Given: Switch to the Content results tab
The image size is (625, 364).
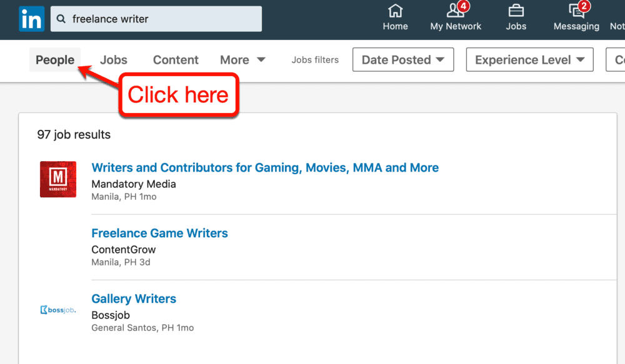Looking at the screenshot, I should tap(176, 59).
